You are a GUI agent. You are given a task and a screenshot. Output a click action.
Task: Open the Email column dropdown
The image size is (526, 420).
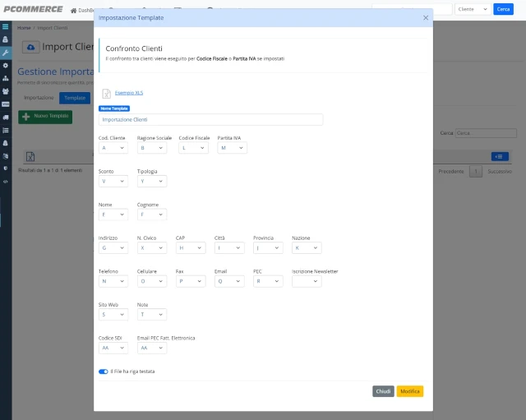[229, 281]
